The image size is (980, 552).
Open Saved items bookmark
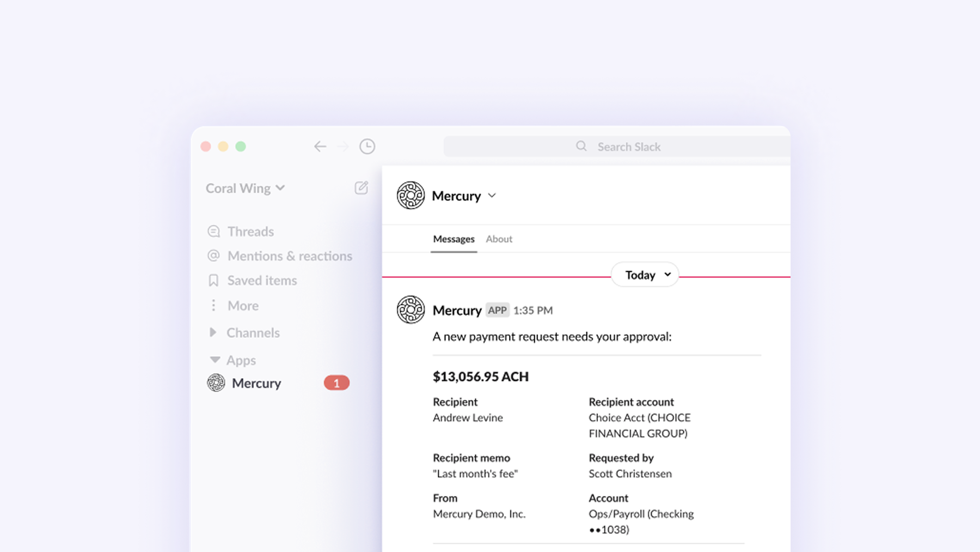coord(252,281)
